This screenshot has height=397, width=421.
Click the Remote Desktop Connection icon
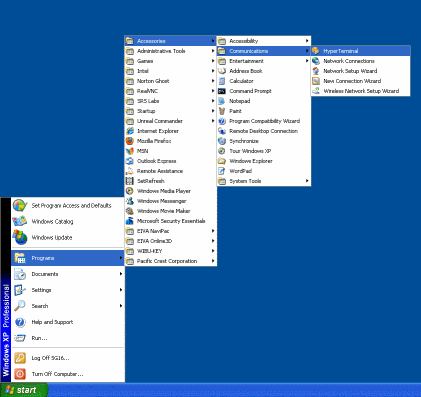[222, 131]
